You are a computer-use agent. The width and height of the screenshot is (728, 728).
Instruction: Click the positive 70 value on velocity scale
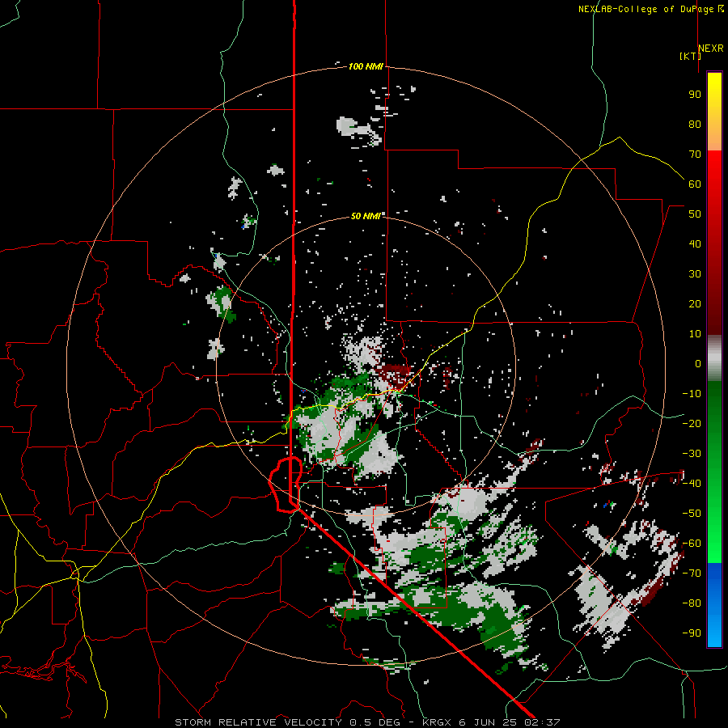pos(695,154)
